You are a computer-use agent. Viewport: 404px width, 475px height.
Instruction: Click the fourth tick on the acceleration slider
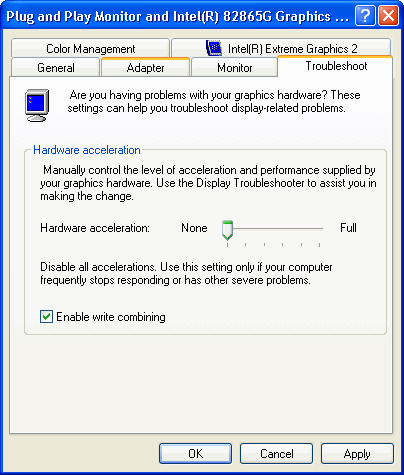click(282, 245)
